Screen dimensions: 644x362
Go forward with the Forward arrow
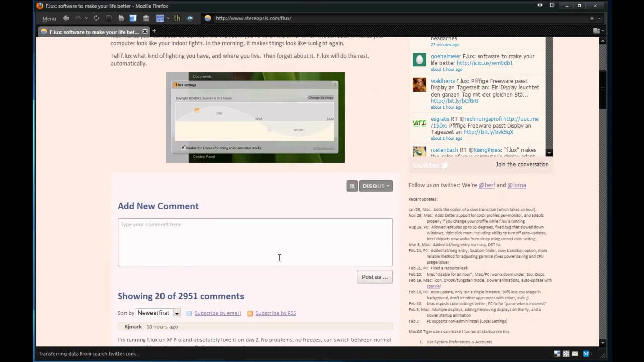pyautogui.click(x=78, y=18)
